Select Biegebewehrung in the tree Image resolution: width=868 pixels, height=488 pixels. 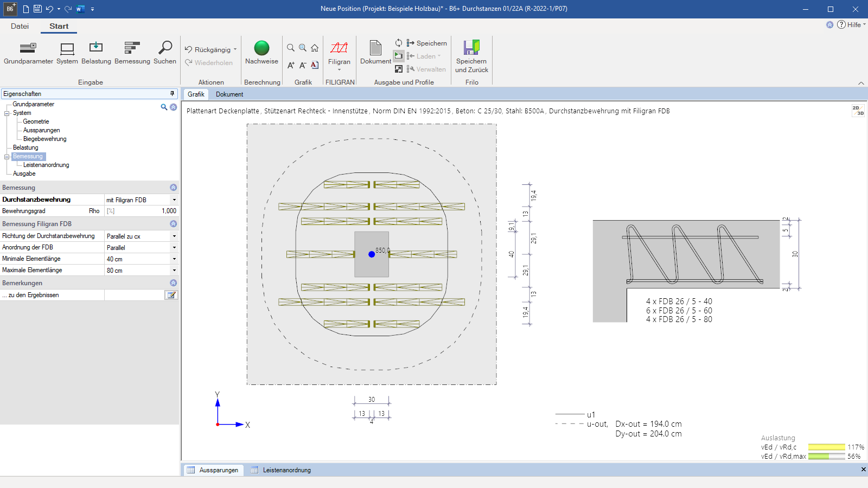44,139
